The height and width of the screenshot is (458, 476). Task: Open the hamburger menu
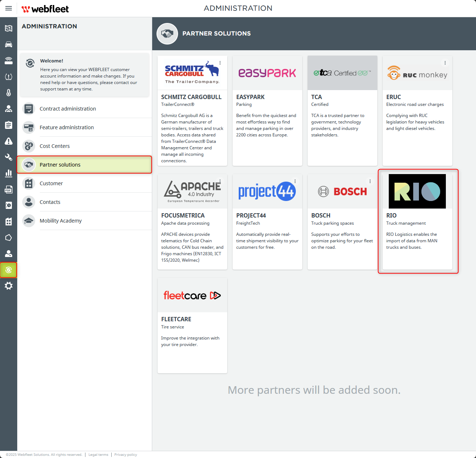click(x=9, y=8)
